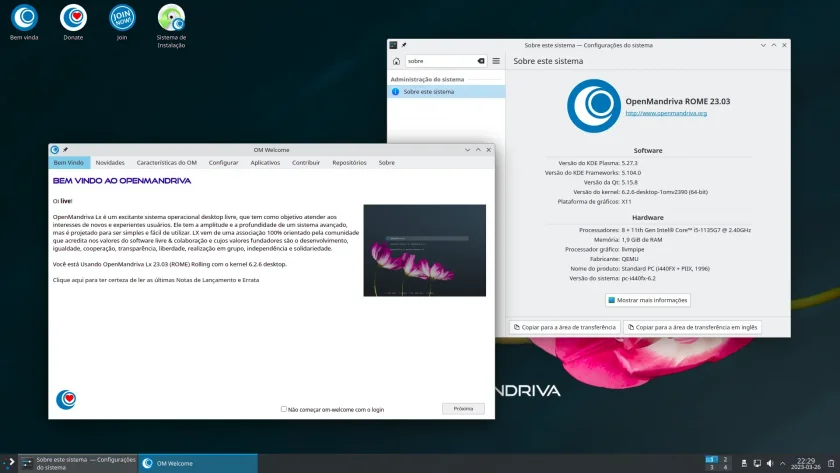The height and width of the screenshot is (473, 840).
Task: Click the 'Administração do sistema' sidebar header
Action: 427,79
